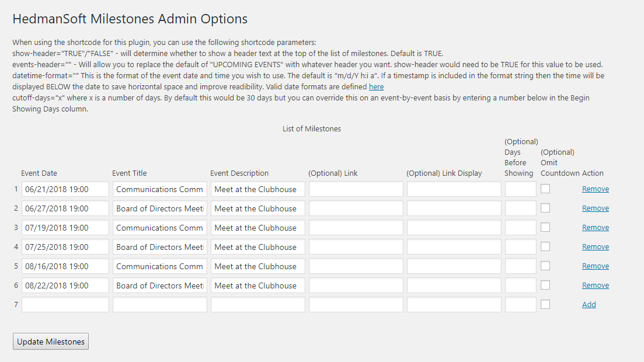The height and width of the screenshot is (362, 644).
Task: Edit row 3 Event Description field
Action: click(258, 228)
